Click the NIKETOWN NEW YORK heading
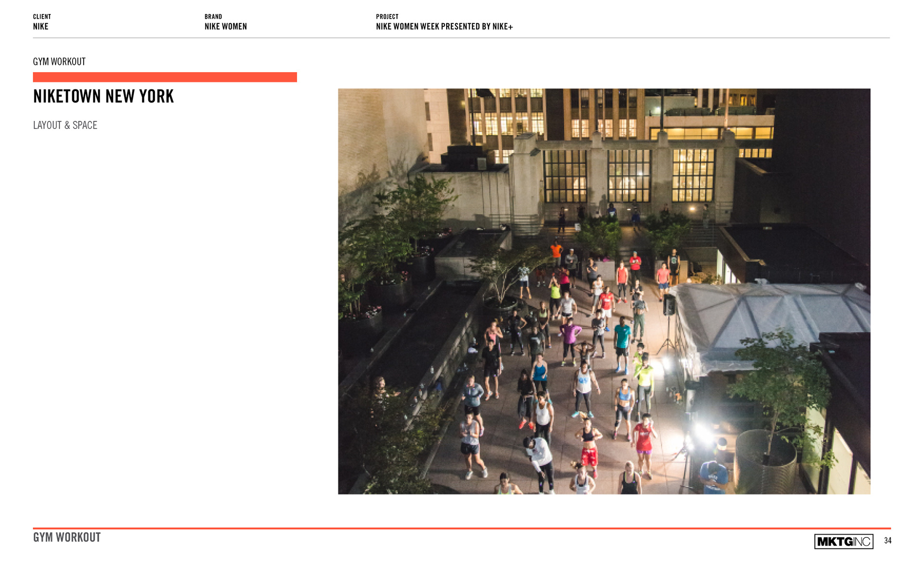924x561 pixels. point(103,96)
